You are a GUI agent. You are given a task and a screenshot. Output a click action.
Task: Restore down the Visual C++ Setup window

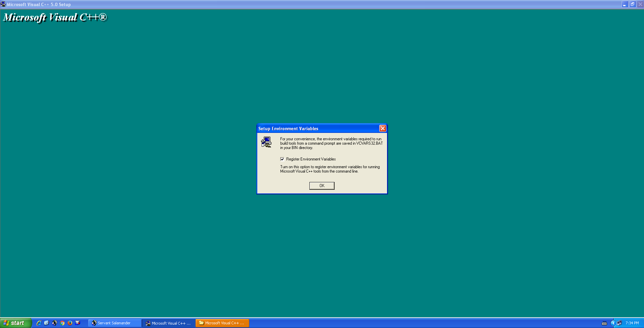(632, 4)
